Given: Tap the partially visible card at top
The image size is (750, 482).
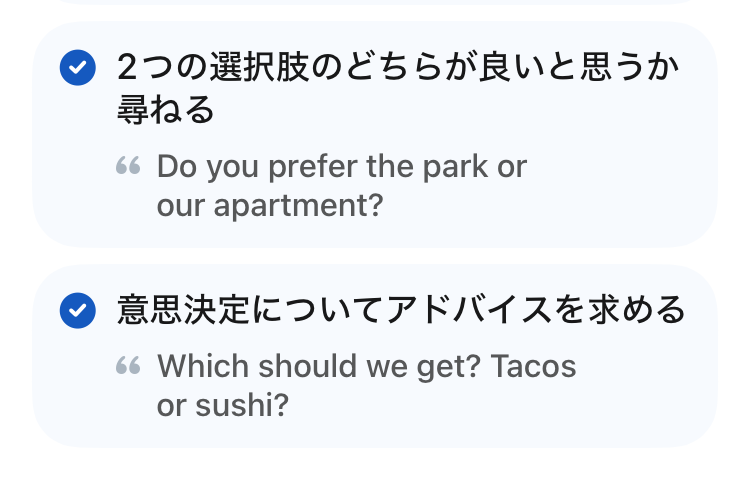Looking at the screenshot, I should [375, 3].
